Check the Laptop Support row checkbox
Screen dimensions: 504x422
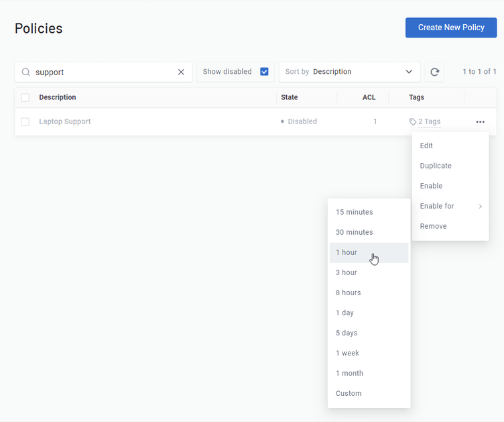[x=25, y=121]
